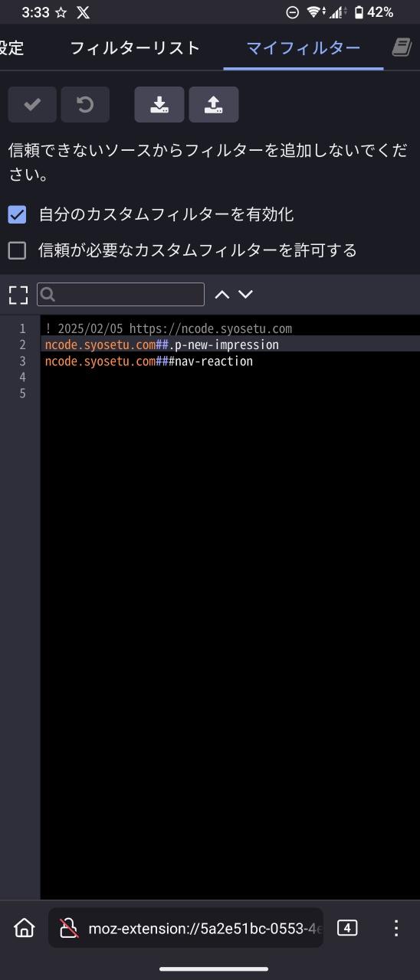This screenshot has height=980, width=420.
Task: Disable 自分のカスタムフィルターを有効化 checkbox
Action: [17, 214]
